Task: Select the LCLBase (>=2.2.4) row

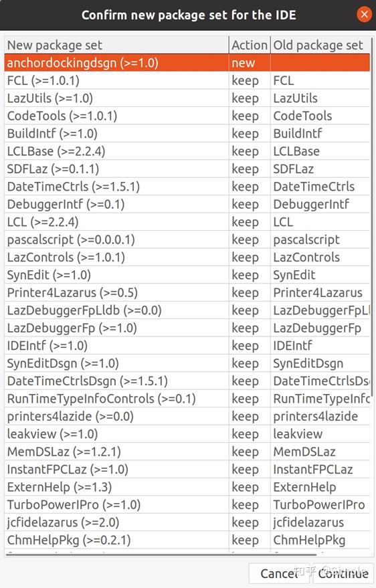Action: [187, 151]
